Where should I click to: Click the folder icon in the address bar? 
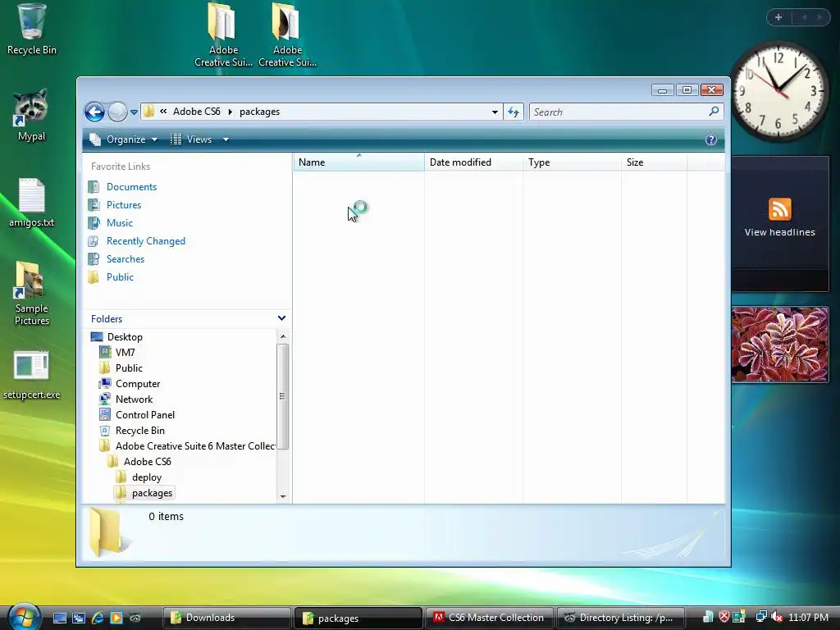point(149,112)
